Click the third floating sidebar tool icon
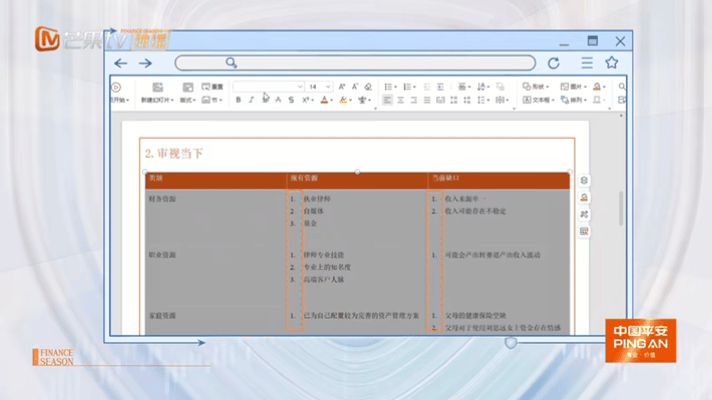Screen dimensions: 712x400 tap(584, 214)
